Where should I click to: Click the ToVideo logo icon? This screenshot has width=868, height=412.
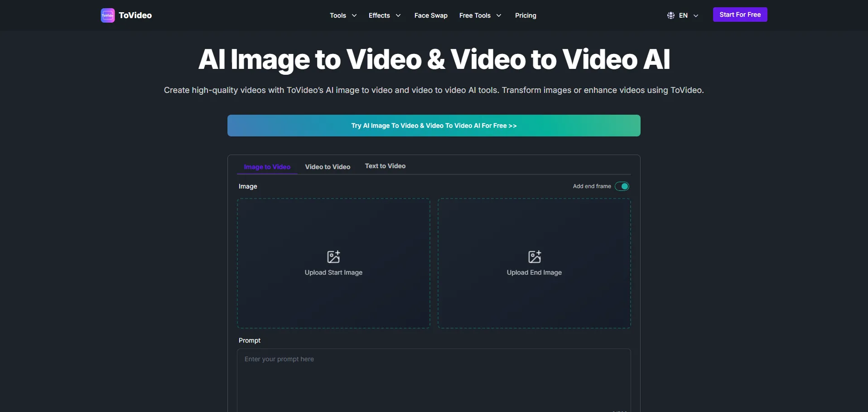click(107, 15)
